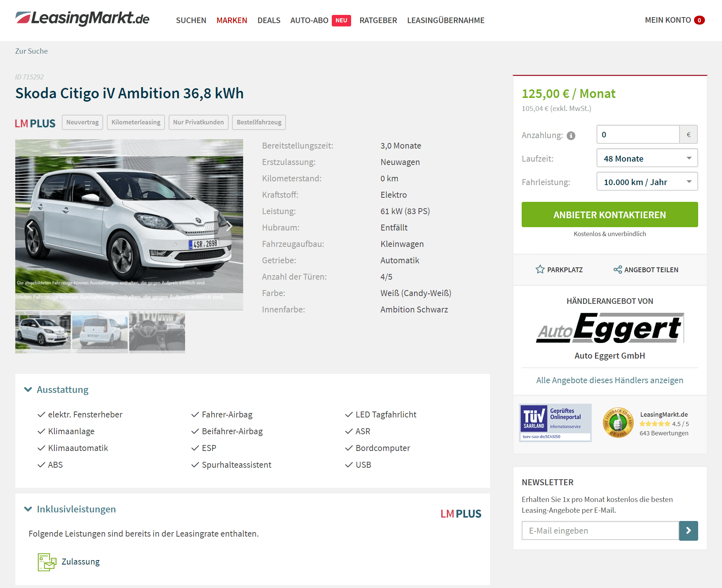
Task: Click the NEU badge beside Auto-Abo
Action: pyautogui.click(x=341, y=20)
